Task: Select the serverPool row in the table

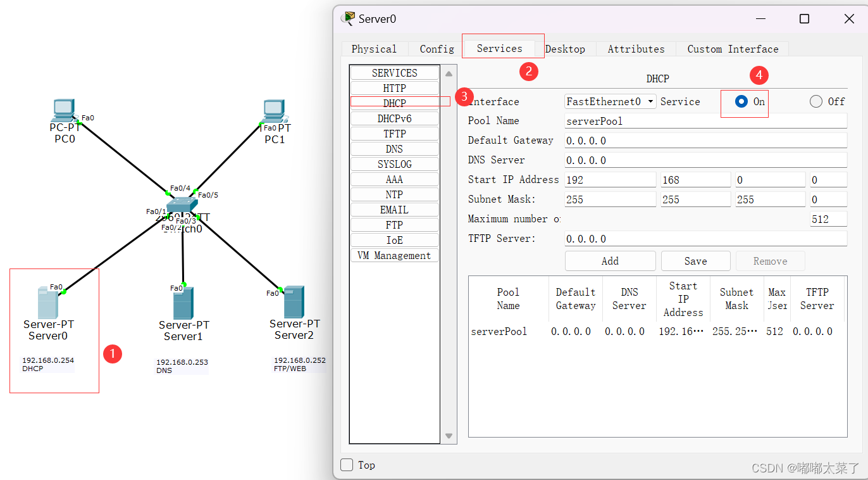Action: [656, 331]
